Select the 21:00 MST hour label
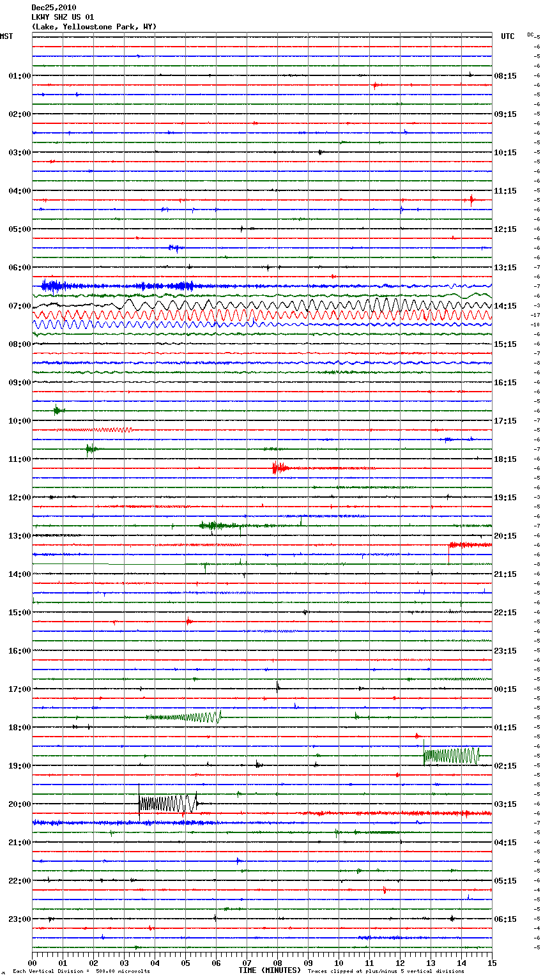This screenshot has height=980, width=543. pyautogui.click(x=20, y=843)
